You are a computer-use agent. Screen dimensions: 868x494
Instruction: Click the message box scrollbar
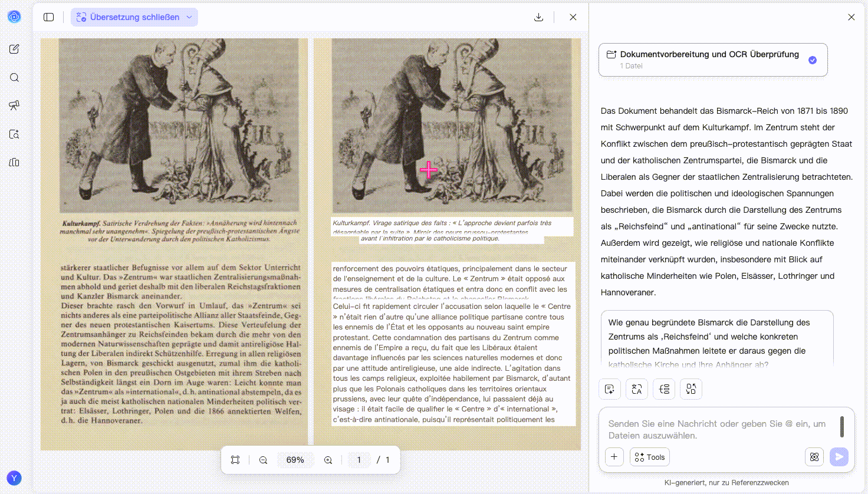842,427
